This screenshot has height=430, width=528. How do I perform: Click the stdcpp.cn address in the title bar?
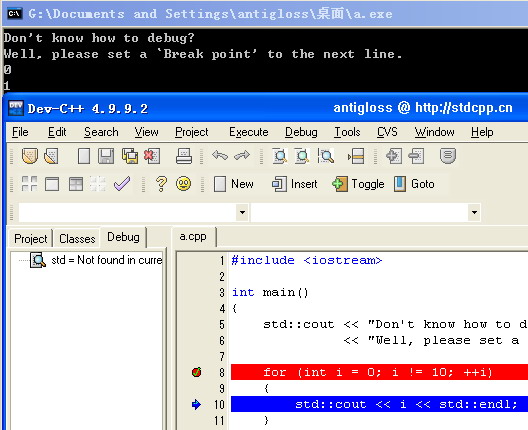pyautogui.click(x=464, y=108)
